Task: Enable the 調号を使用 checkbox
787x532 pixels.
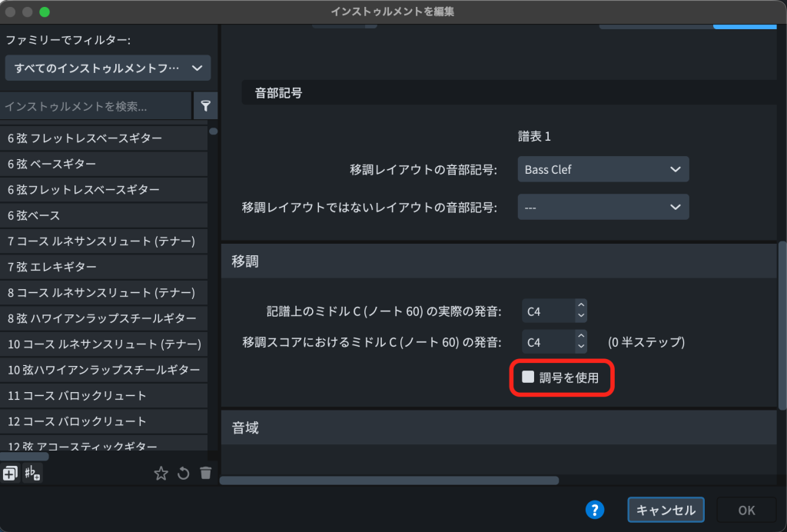Action: click(528, 377)
